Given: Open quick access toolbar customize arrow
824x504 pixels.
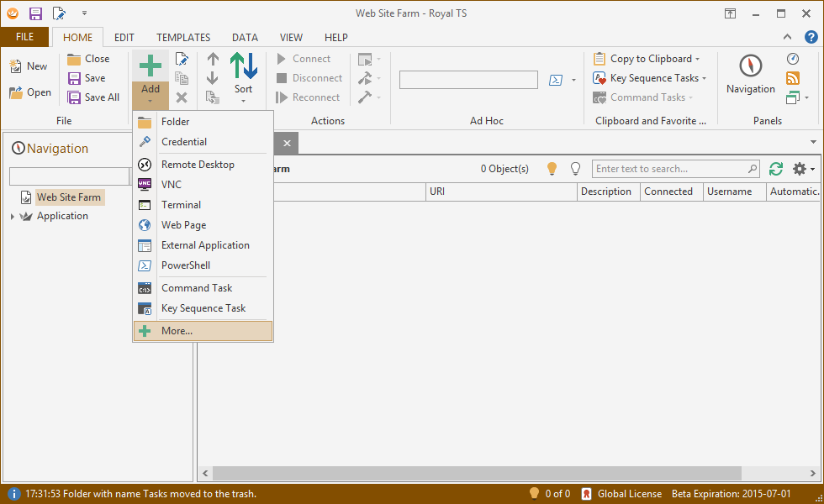Looking at the screenshot, I should 84,13.
